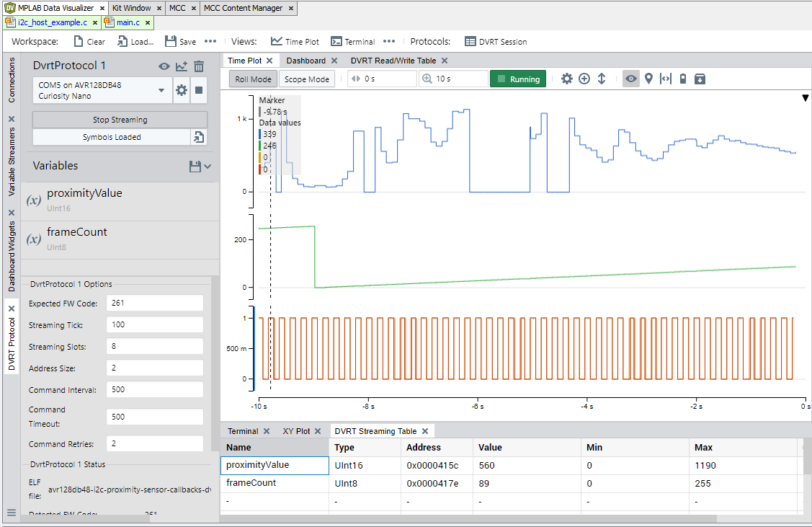Toggle the plot visibility eye button

[630, 79]
